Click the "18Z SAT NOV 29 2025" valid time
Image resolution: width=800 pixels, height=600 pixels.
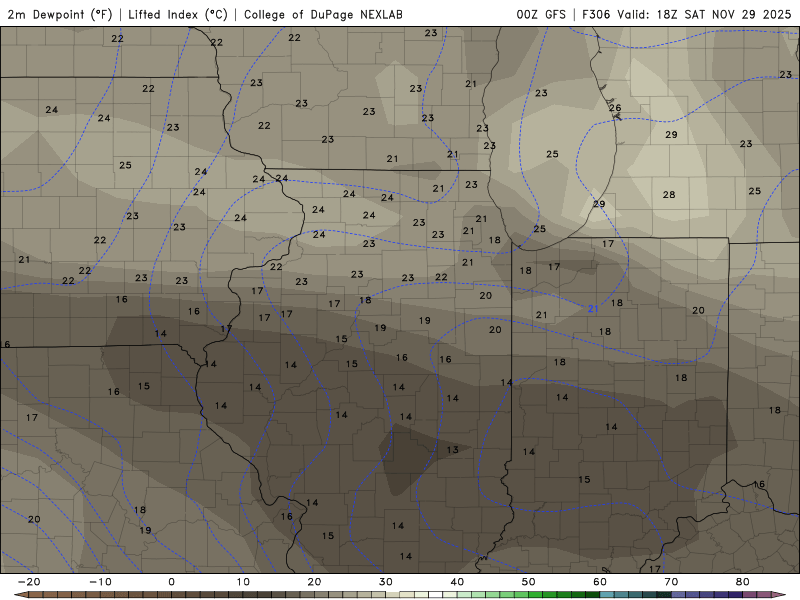[x=723, y=15]
